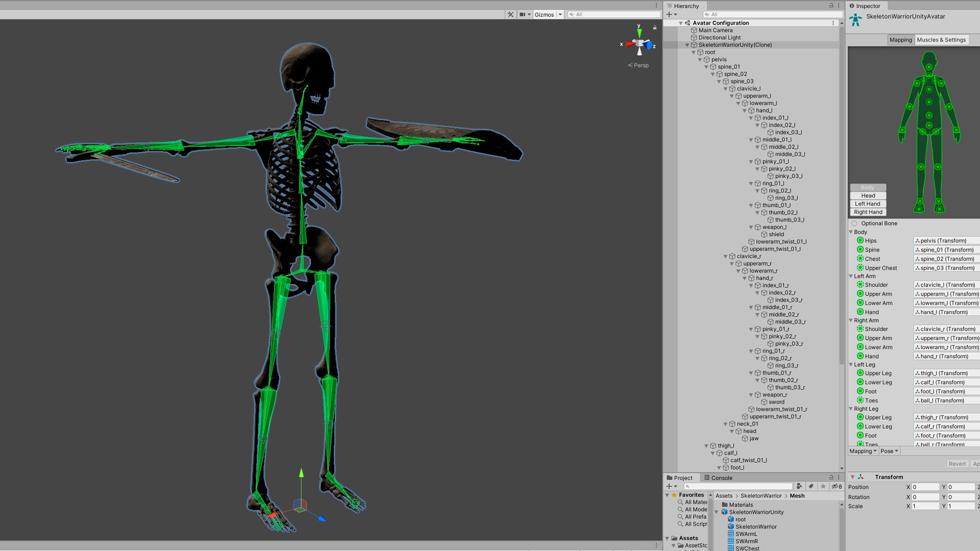The height and width of the screenshot is (551, 980).
Task: Collapse the Left Arm bone section
Action: pos(851,276)
